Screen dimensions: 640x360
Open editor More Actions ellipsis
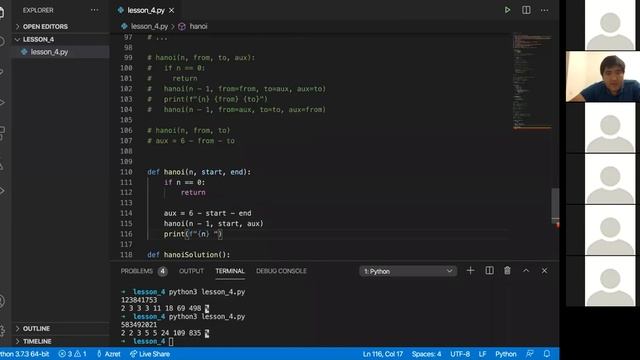click(x=544, y=10)
